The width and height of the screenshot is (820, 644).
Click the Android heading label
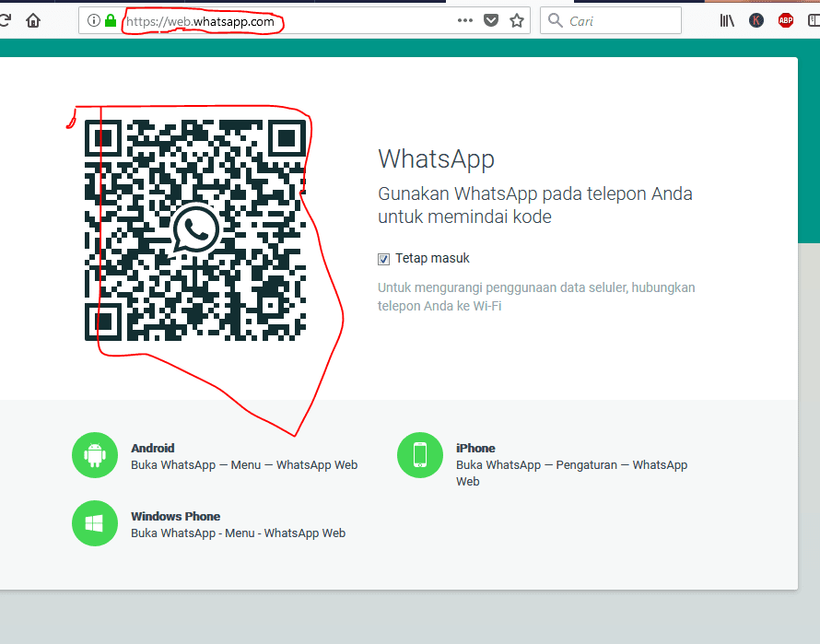coord(153,449)
